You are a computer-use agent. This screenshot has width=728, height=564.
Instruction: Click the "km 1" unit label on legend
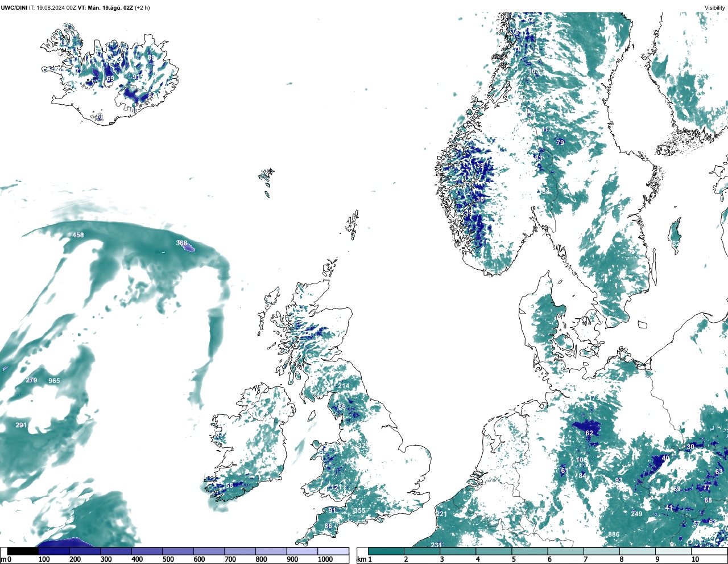pyautogui.click(x=363, y=560)
